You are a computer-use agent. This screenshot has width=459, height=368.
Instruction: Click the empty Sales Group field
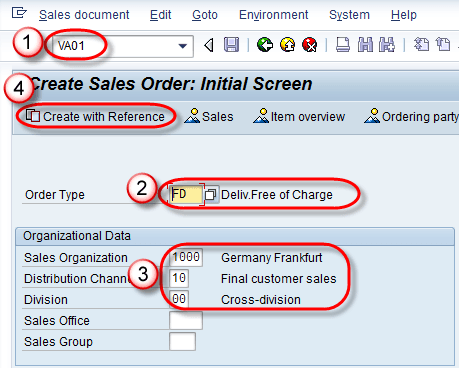[182, 341]
